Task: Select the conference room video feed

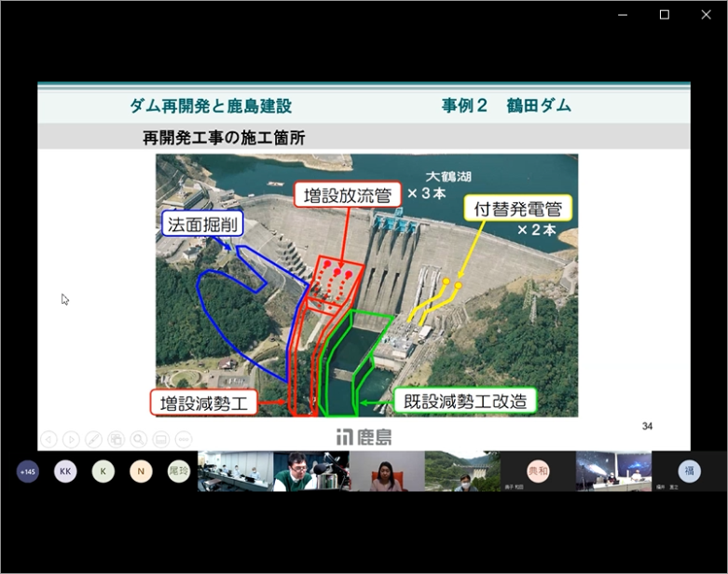Action: (235, 471)
